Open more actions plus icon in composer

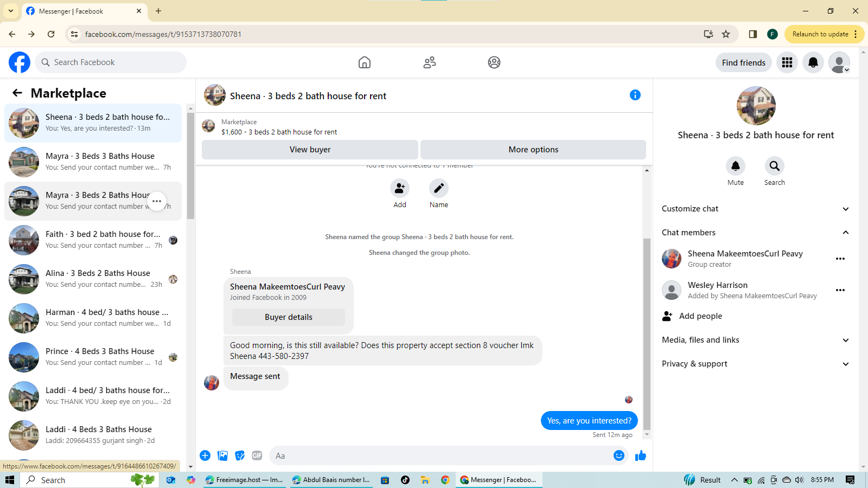tap(205, 455)
